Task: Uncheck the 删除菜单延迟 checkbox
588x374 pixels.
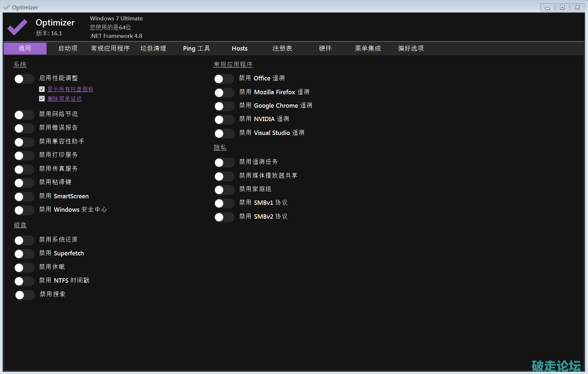Action: pos(42,99)
